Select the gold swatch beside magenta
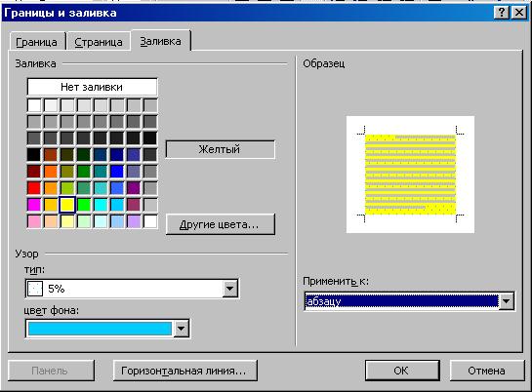This screenshot has width=532, height=392. click(x=51, y=205)
